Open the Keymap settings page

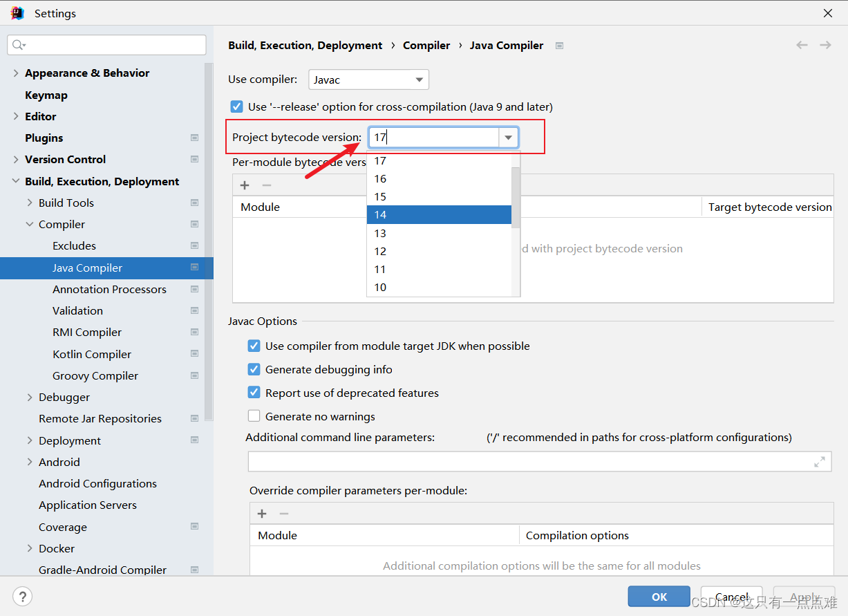click(46, 95)
